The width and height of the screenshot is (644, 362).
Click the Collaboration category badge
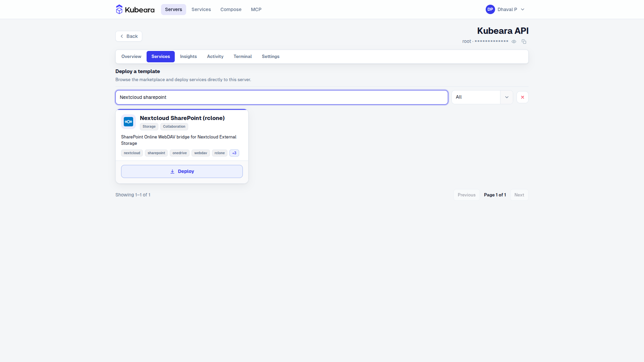point(174,127)
